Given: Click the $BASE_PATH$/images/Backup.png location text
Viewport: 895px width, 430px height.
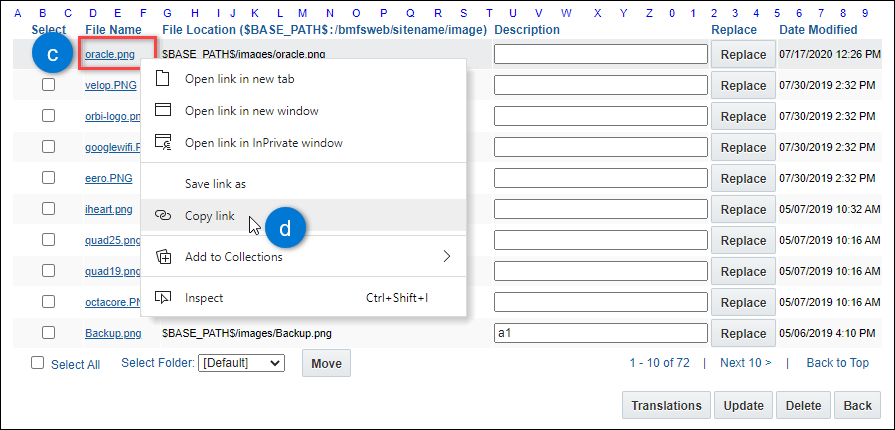Looking at the screenshot, I should tap(247, 333).
